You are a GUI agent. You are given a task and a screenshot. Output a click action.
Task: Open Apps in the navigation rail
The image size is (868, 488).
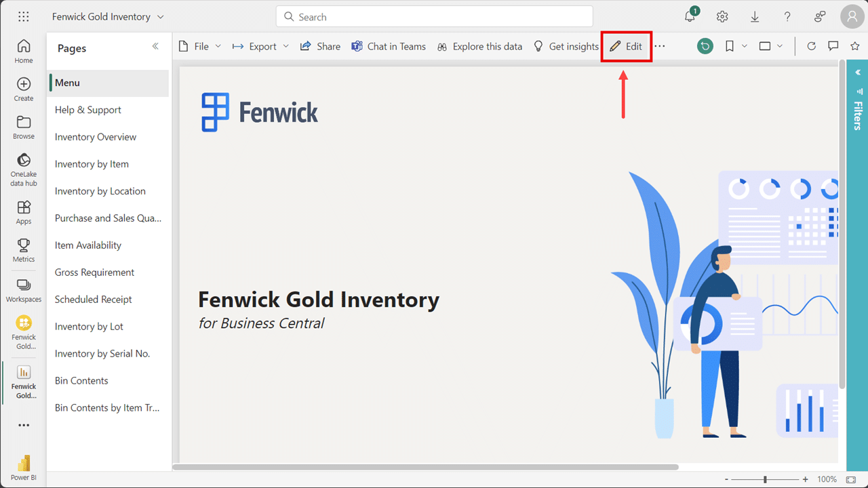point(24,213)
